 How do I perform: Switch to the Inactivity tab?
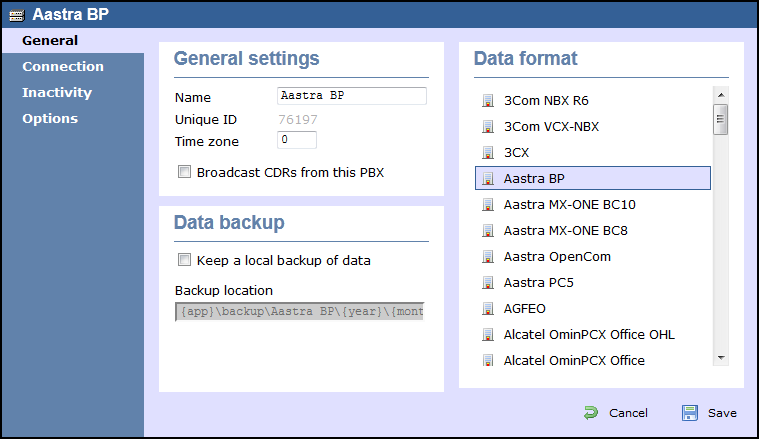coord(57,92)
